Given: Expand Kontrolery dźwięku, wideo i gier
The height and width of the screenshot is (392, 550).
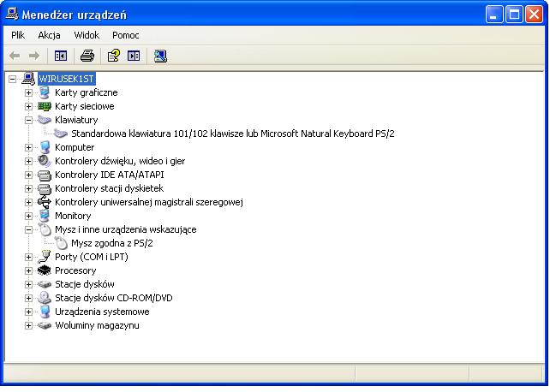Looking at the screenshot, I should [x=28, y=161].
